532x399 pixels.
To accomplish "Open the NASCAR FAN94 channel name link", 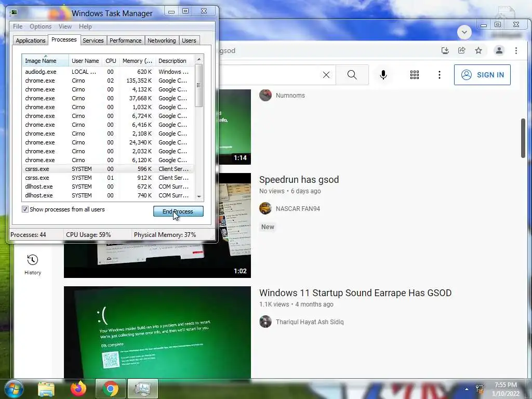I will [x=298, y=209].
